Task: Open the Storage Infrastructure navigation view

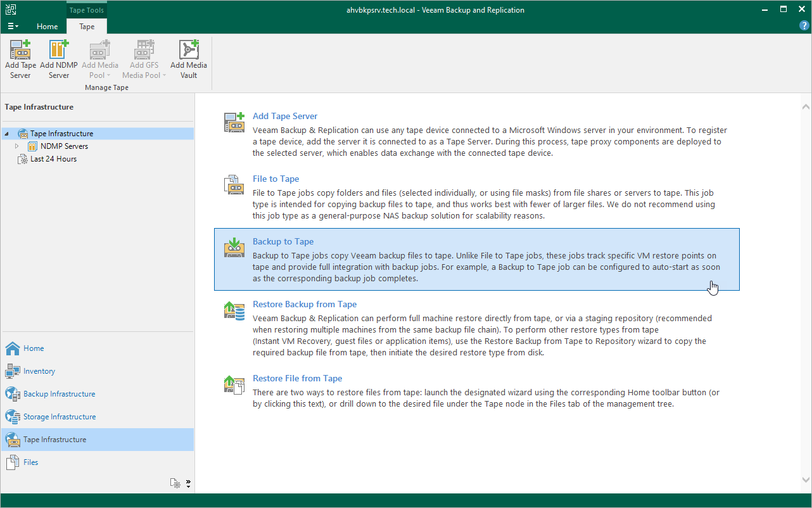Action: pyautogui.click(x=97, y=417)
